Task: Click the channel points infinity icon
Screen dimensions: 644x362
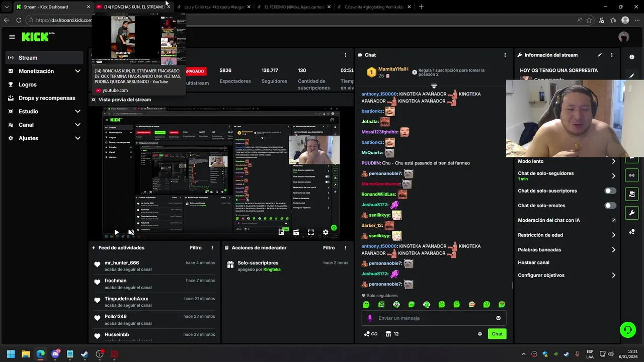Action: click(x=371, y=334)
